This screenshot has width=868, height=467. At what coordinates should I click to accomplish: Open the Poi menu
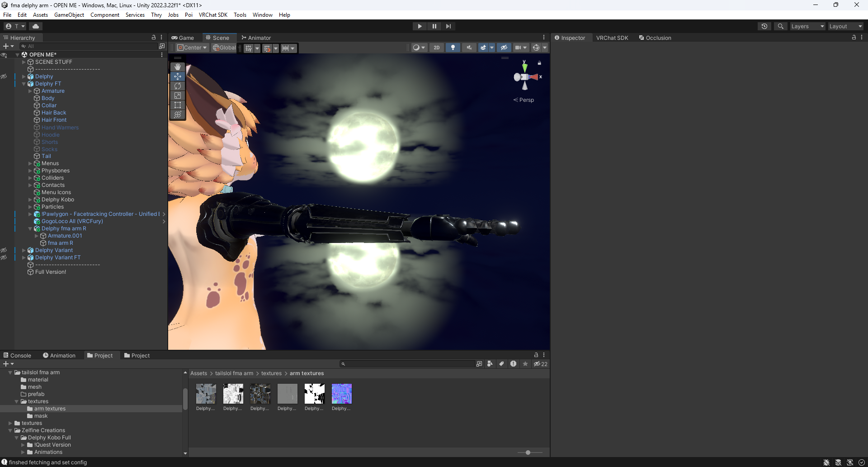189,15
